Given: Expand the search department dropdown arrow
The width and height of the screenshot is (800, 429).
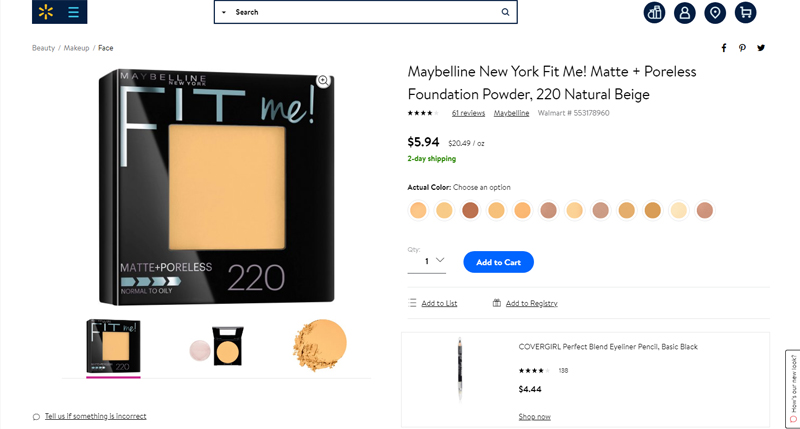Looking at the screenshot, I should (223, 13).
